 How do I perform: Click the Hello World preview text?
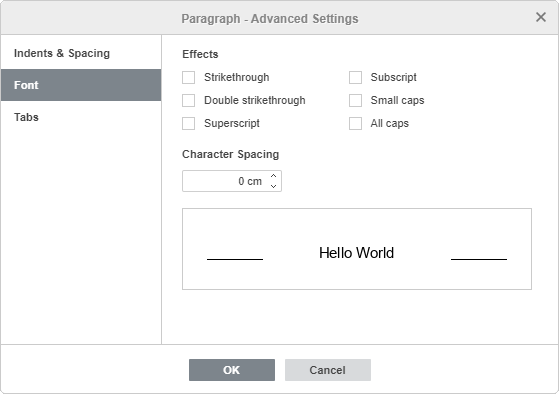click(x=357, y=253)
